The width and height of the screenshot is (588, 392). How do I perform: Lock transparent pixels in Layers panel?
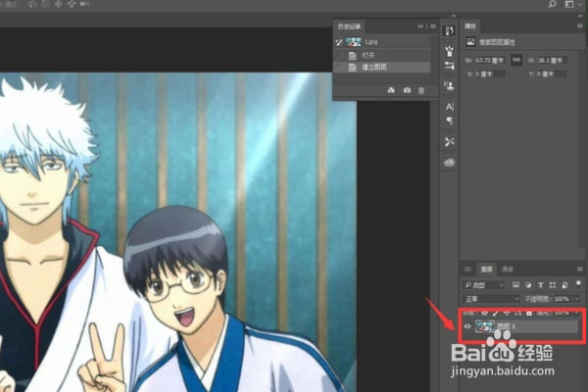click(484, 313)
